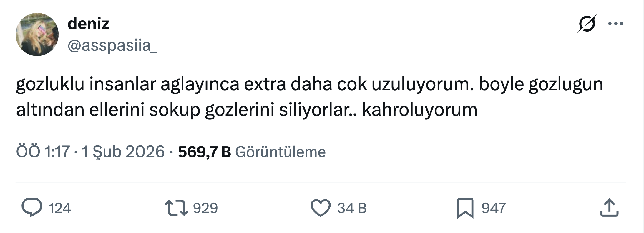The width and height of the screenshot is (644, 233).
Task: Click the display name "deniz"
Action: pos(88,24)
